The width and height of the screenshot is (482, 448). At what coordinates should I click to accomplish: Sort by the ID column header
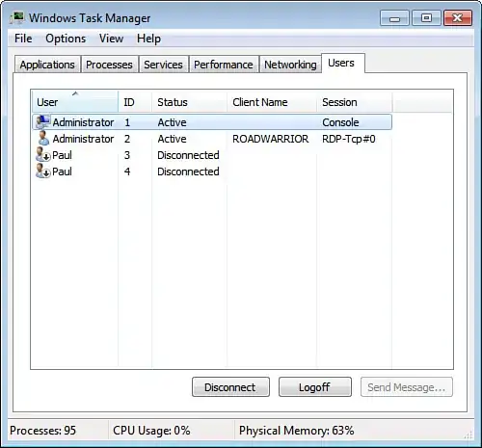point(135,102)
